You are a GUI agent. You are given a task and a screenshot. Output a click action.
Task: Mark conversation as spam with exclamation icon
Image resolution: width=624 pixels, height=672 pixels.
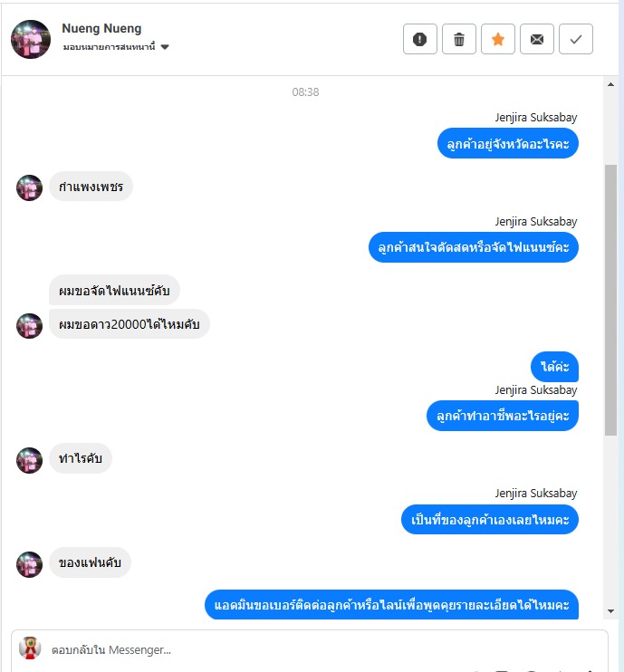pos(419,39)
